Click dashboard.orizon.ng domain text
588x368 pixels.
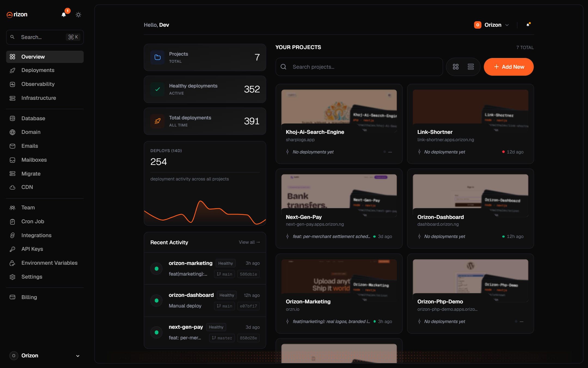(438, 224)
